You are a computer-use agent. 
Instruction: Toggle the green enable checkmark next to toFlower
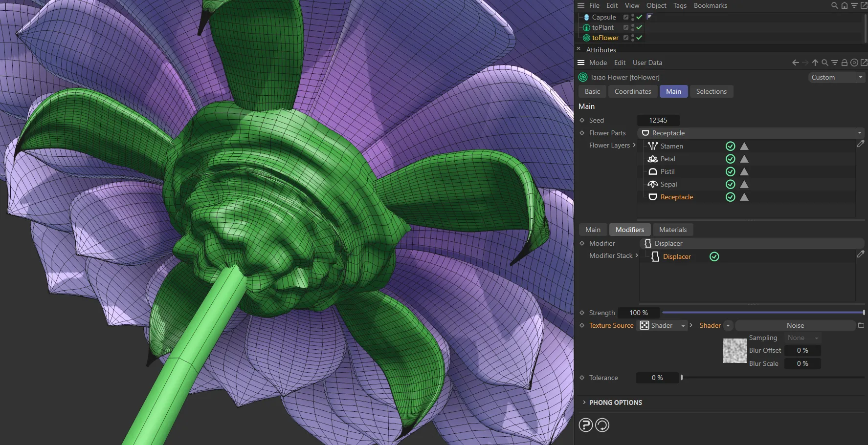[x=639, y=38]
